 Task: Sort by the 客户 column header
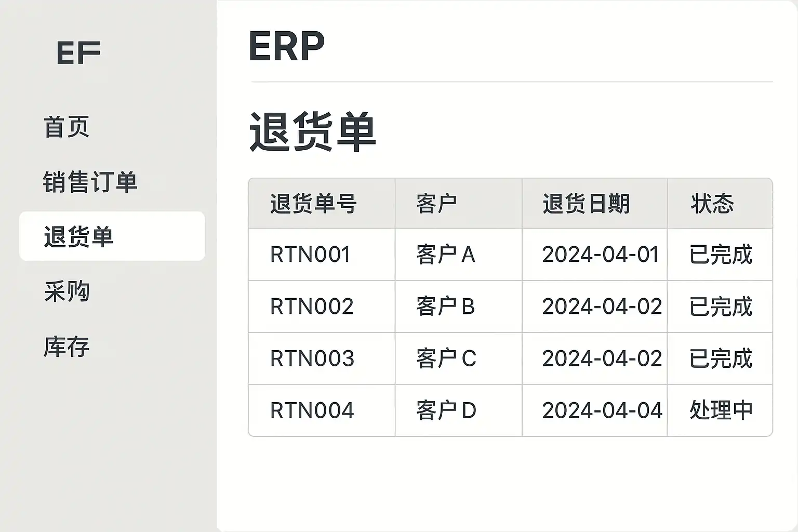(x=436, y=204)
